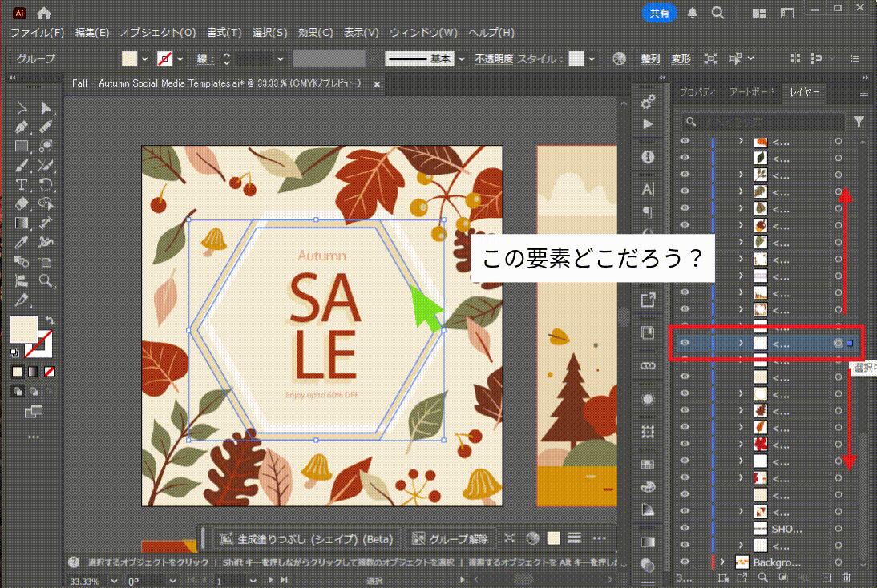
Task: Hide the Background layer eye icon
Action: (685, 562)
